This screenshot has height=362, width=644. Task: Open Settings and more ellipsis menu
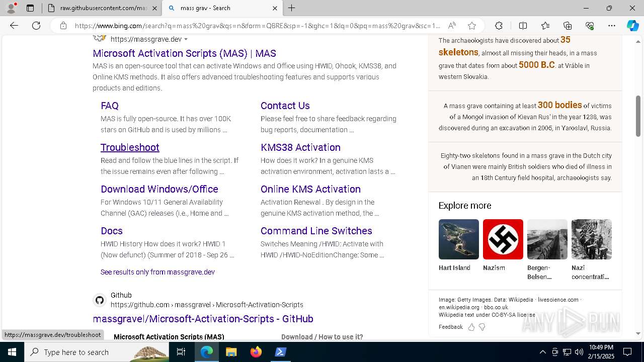click(612, 26)
